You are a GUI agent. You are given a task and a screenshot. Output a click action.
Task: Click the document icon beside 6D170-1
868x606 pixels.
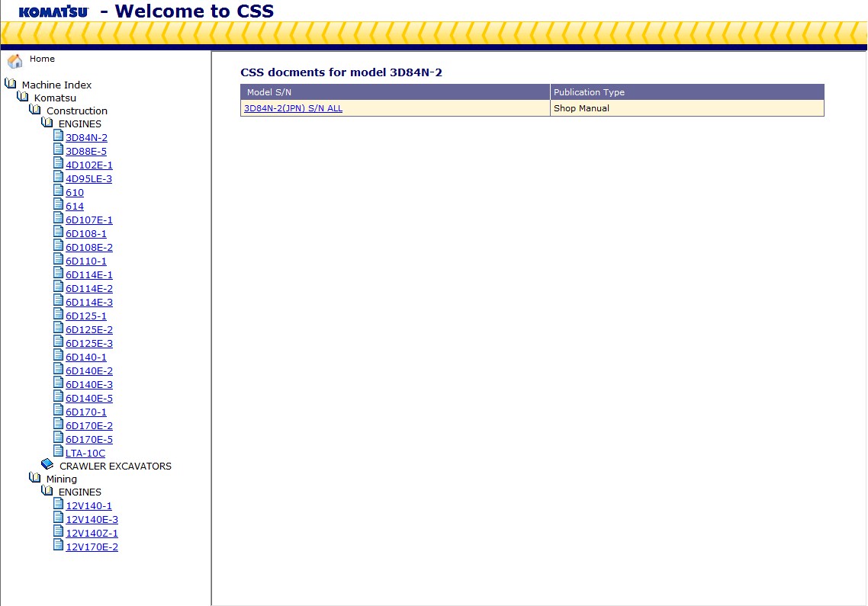point(58,409)
